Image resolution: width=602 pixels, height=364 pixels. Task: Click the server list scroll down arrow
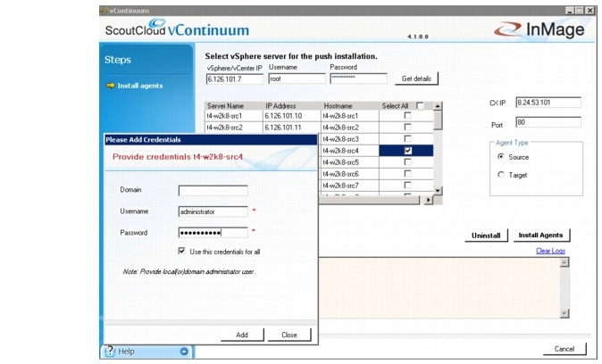click(438, 191)
